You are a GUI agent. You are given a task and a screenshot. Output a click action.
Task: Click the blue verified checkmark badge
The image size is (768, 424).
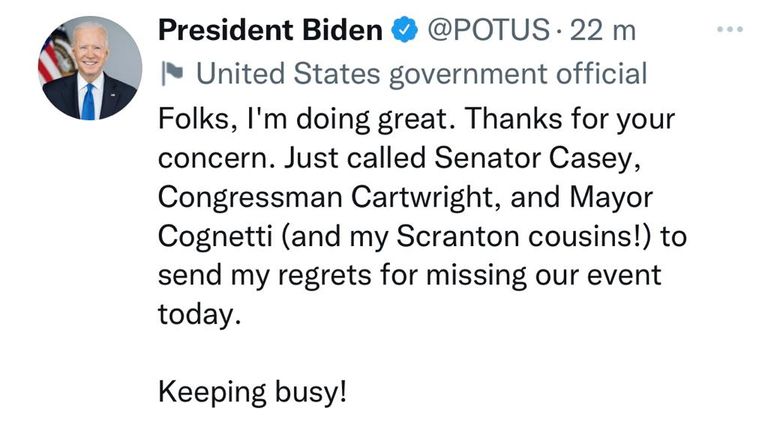tap(402, 31)
